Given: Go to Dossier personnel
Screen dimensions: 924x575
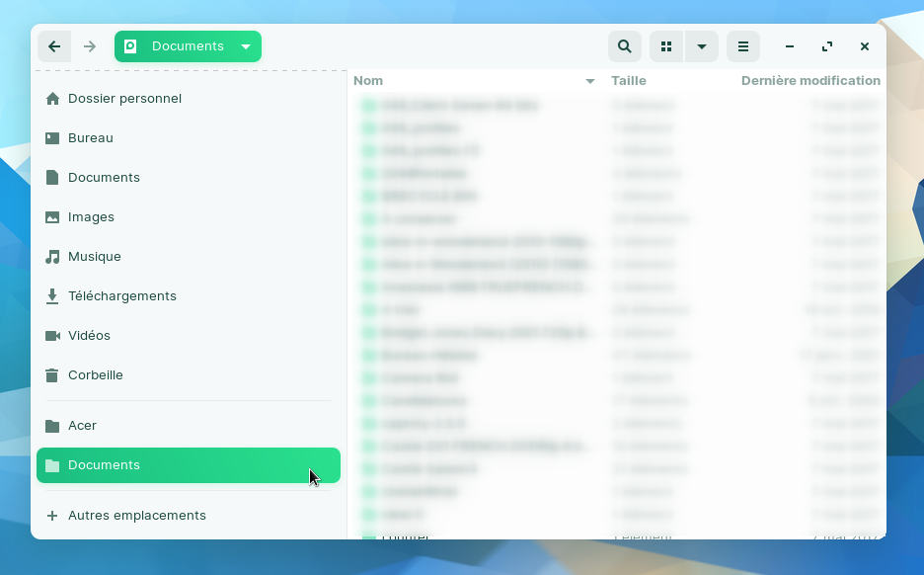Looking at the screenshot, I should click(124, 99).
